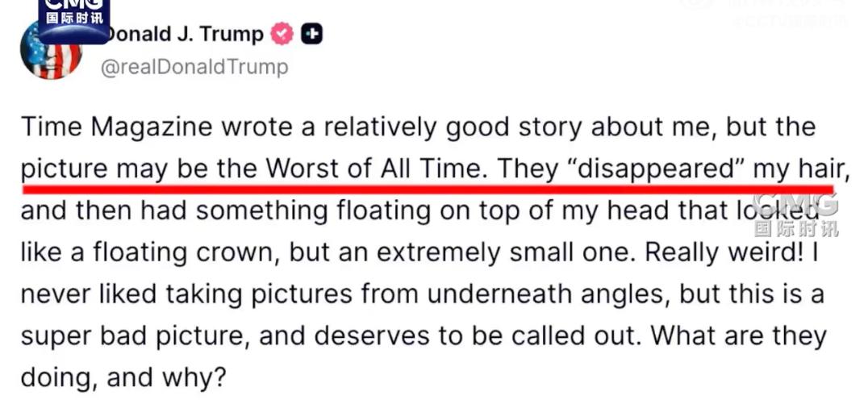Click the words "Time Magazine" in post

tap(116, 127)
